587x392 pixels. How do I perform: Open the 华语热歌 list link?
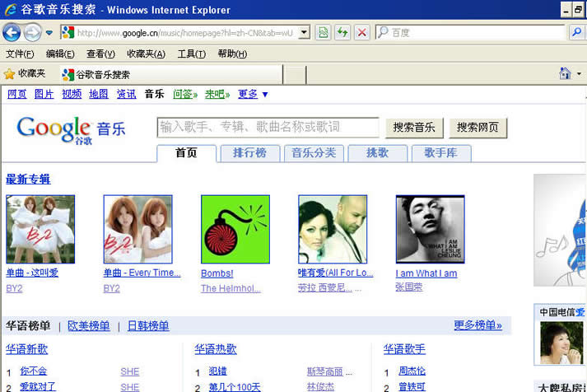[x=216, y=349]
